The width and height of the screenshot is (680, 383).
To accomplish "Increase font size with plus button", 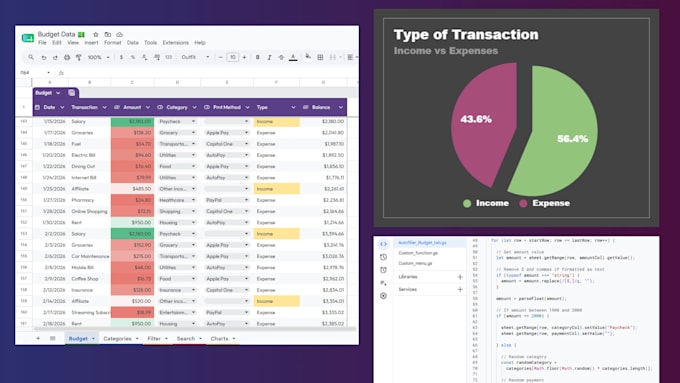I will pyautogui.click(x=245, y=57).
